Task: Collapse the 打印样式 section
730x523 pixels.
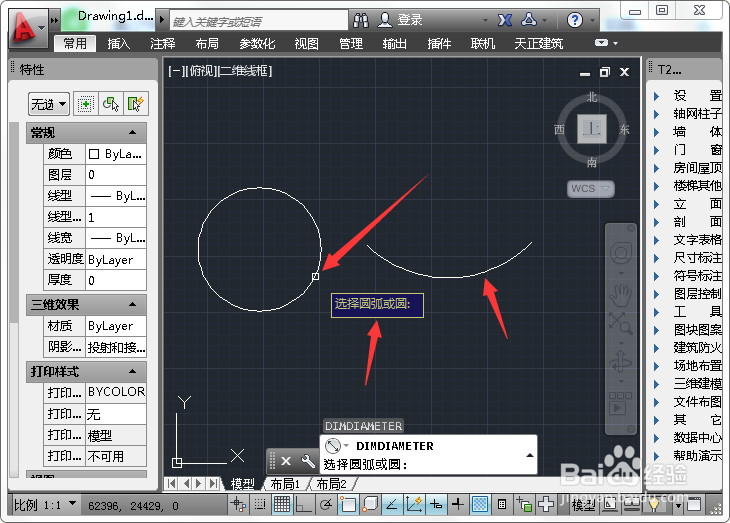Action: (132, 372)
